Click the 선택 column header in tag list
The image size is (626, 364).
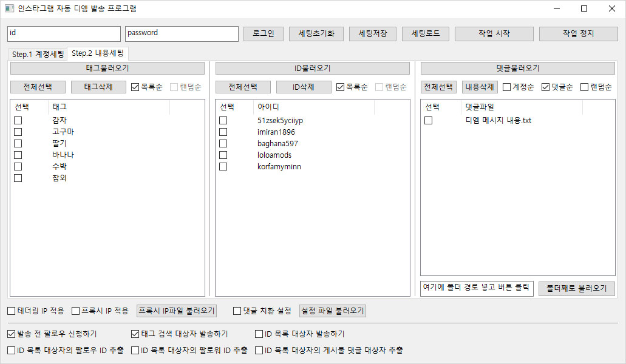[x=30, y=107]
